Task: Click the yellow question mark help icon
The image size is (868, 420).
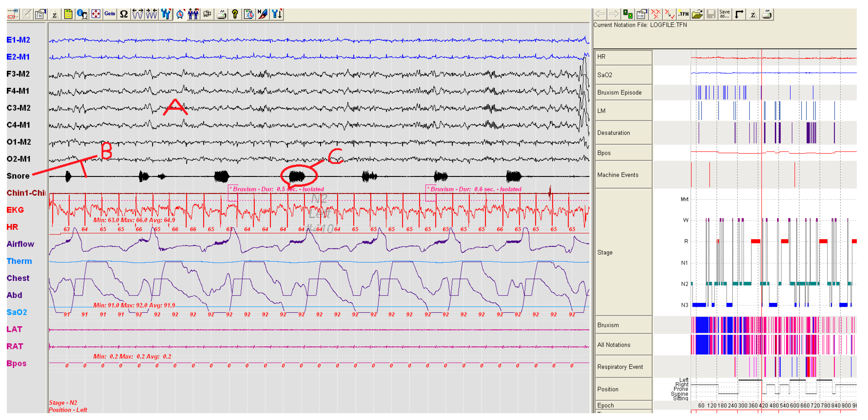Action: [235, 14]
